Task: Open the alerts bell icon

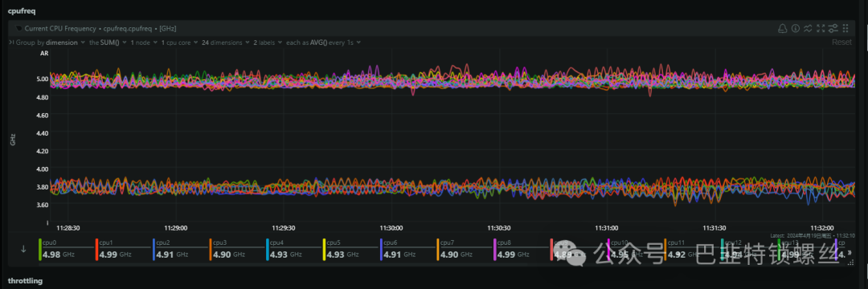Action: tap(782, 28)
